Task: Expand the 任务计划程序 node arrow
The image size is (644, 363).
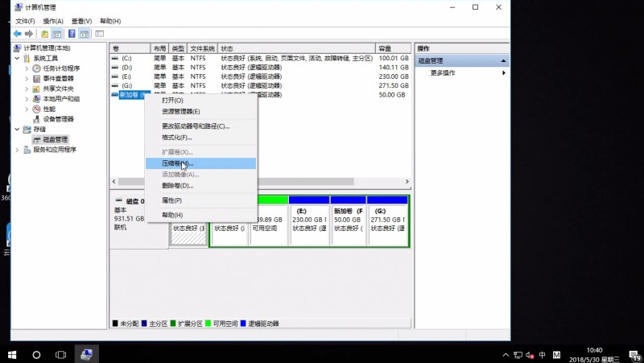Action: pos(27,68)
